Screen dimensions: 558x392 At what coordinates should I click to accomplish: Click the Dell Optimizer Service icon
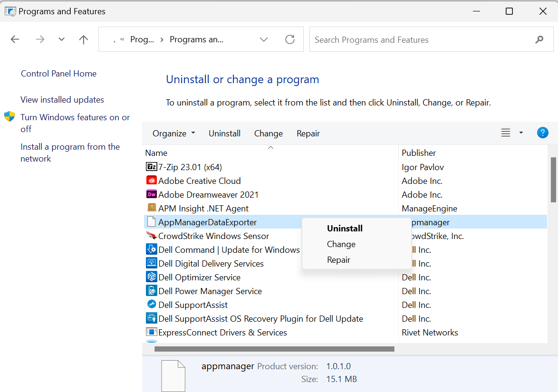coord(152,277)
